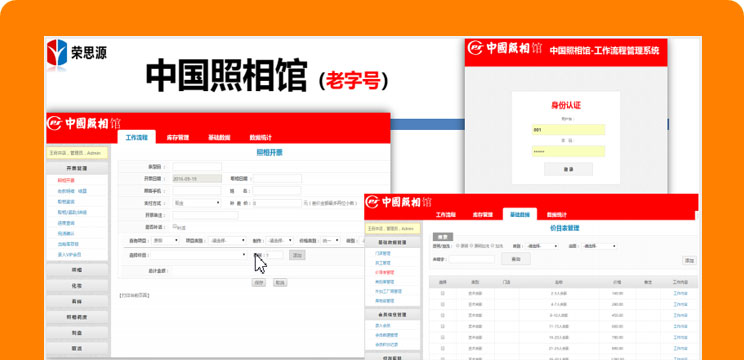Viewport: 744px width, 360px height.
Task: Open 工作内容 link in the 140.00 row
Action: [x=680, y=293]
